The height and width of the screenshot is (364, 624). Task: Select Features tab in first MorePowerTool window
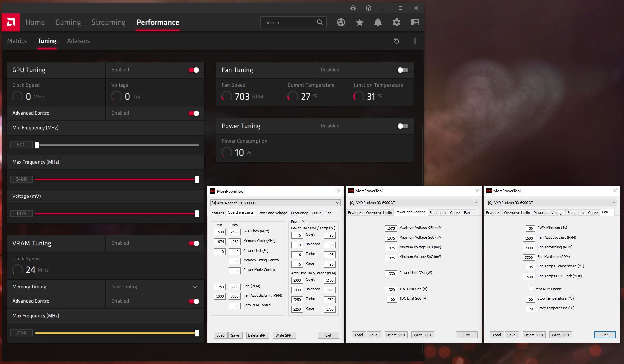(x=217, y=213)
